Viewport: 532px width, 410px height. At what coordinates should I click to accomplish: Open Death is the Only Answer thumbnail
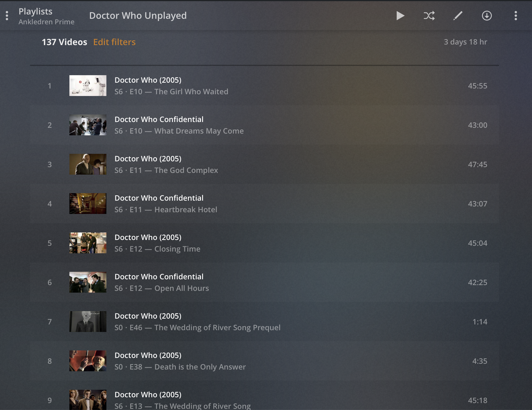point(88,361)
